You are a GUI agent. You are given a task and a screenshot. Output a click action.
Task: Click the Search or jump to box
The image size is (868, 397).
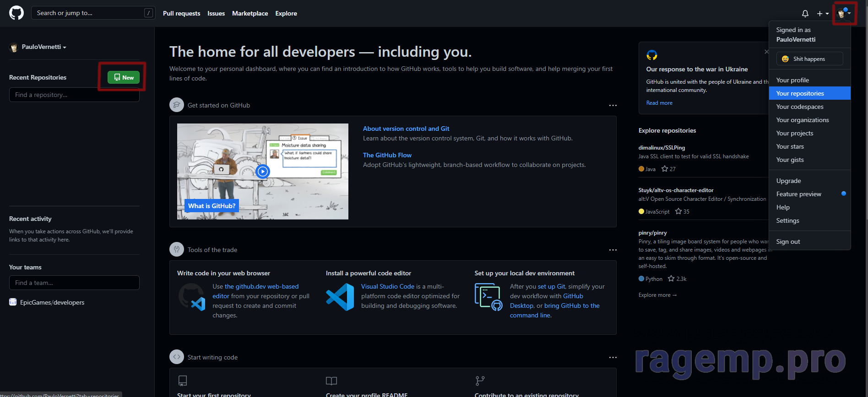pos(93,13)
